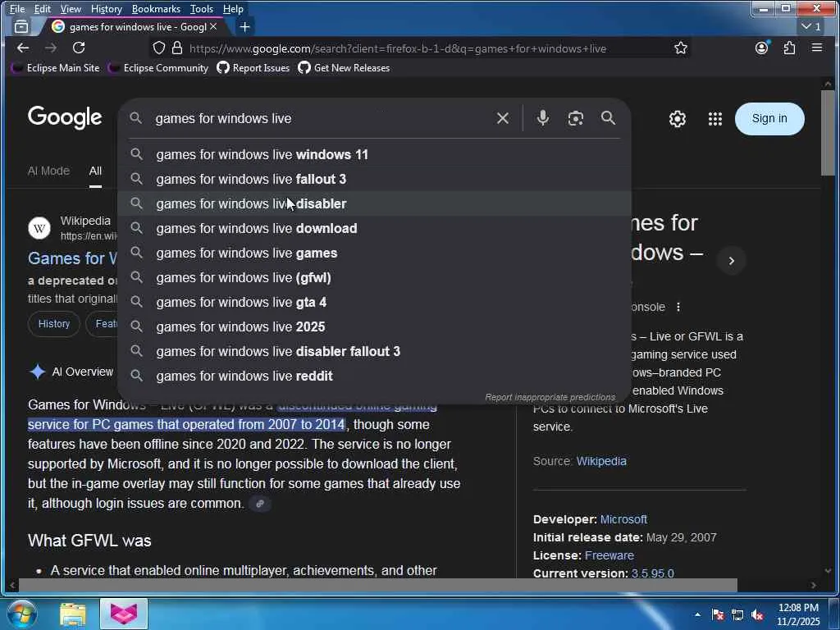840x630 pixels.
Task: Click the muted volume tray icon
Action: [x=757, y=615]
